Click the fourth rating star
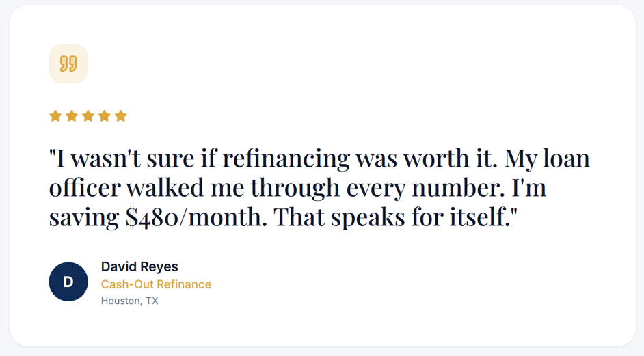 pyautogui.click(x=105, y=116)
